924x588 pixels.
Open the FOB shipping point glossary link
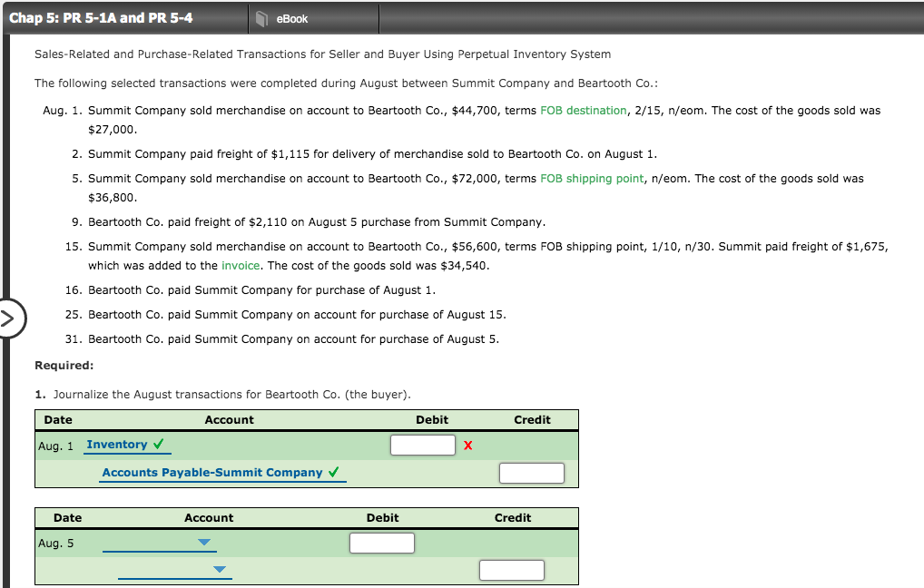(x=592, y=179)
